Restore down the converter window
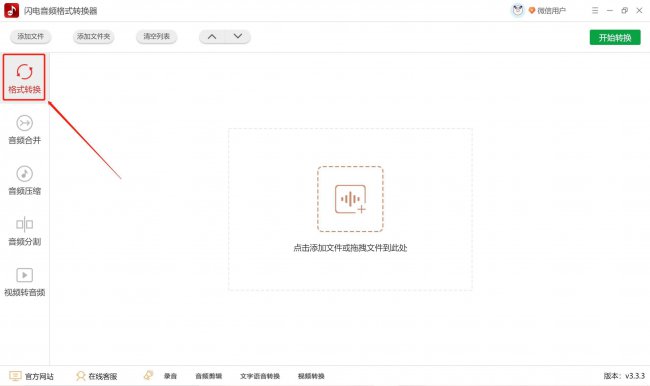Screen dimensions: 650x386 pyautogui.click(x=625, y=11)
